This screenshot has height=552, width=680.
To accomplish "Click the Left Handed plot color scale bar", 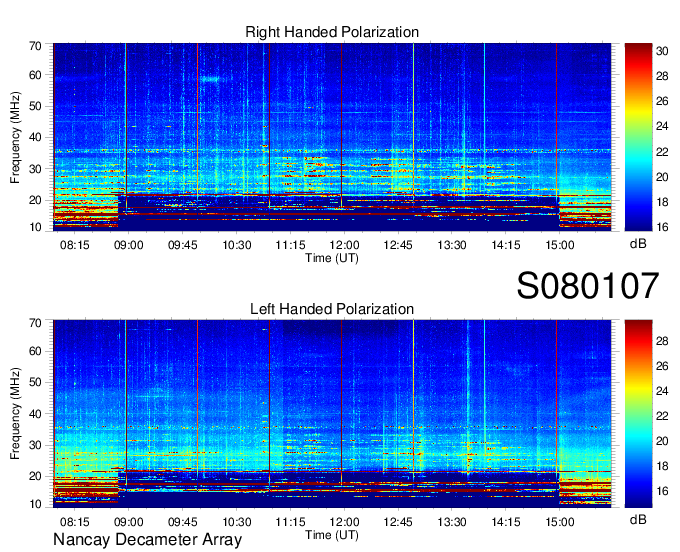I will coord(638,414).
